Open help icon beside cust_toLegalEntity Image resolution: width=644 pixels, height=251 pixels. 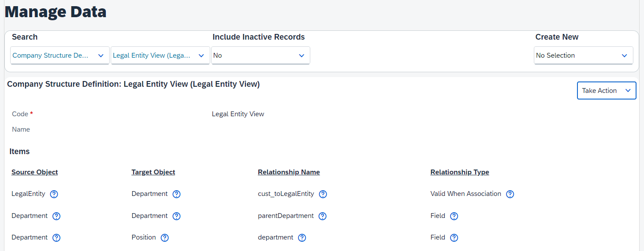pos(323,194)
